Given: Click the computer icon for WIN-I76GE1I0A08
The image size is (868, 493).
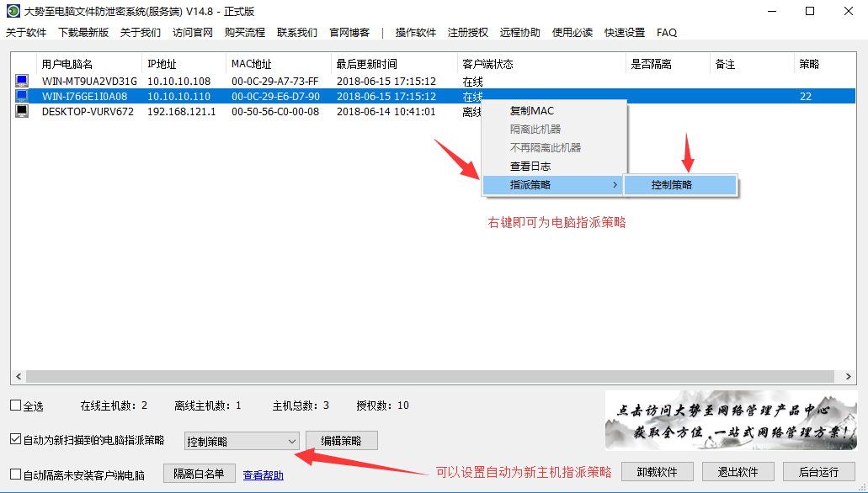Looking at the screenshot, I should [x=22, y=97].
